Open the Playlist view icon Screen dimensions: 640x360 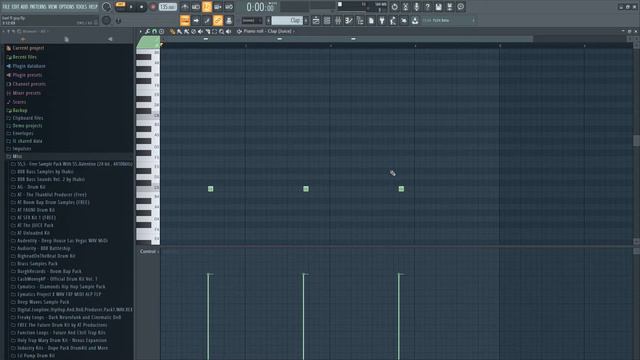316,20
